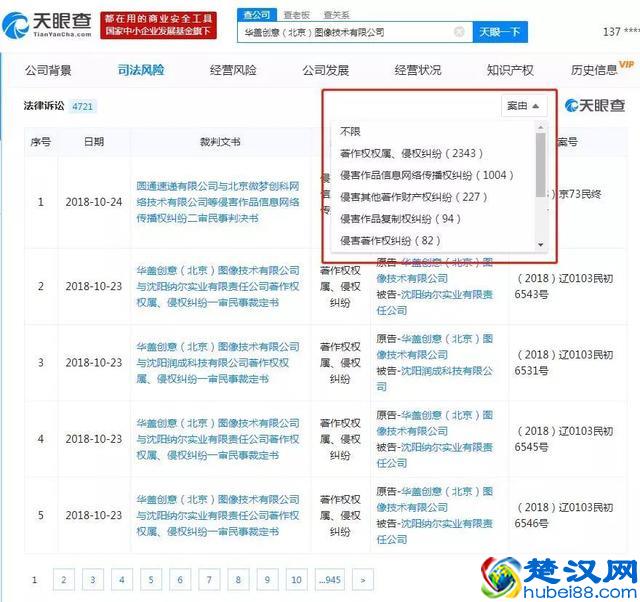Open the 公司背景 section

48,70
